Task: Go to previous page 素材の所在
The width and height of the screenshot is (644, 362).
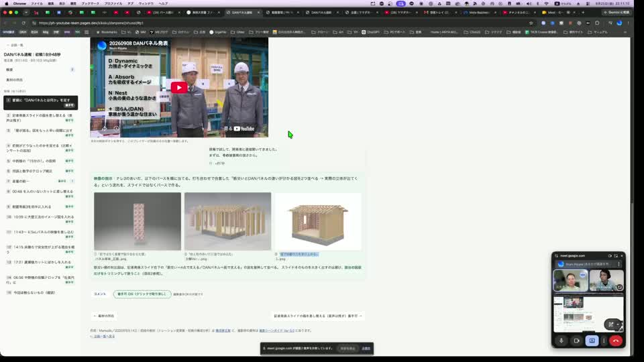Action: click(104, 316)
